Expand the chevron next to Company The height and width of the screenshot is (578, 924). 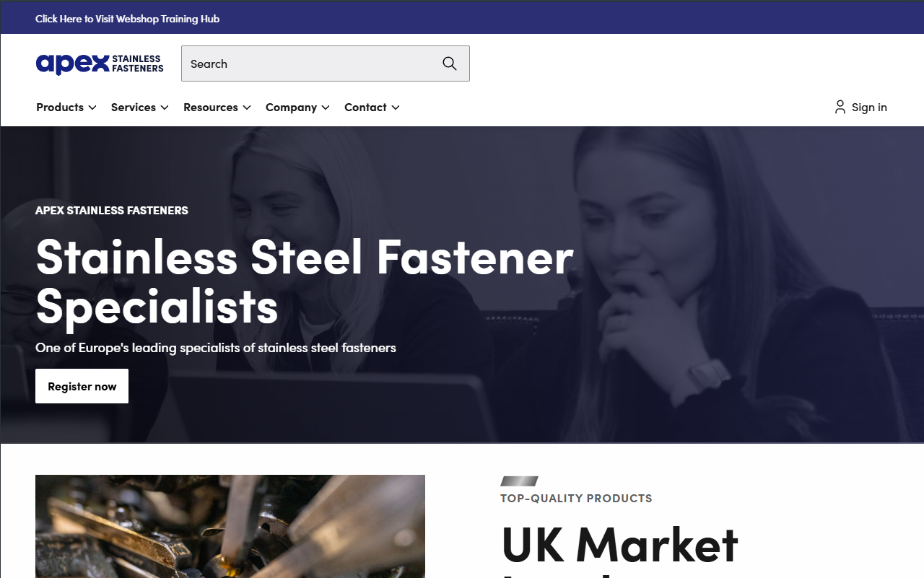point(326,108)
